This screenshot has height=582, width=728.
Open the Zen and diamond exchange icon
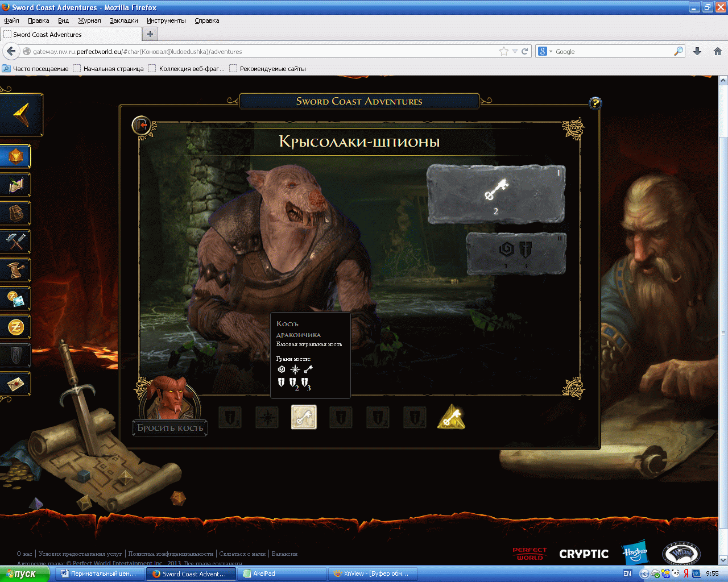(15, 298)
